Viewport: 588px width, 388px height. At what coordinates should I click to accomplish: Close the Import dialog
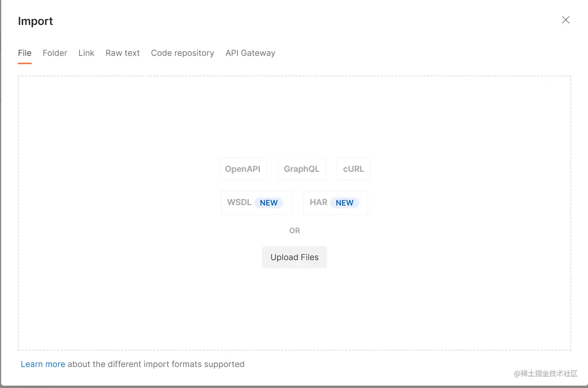pos(565,20)
